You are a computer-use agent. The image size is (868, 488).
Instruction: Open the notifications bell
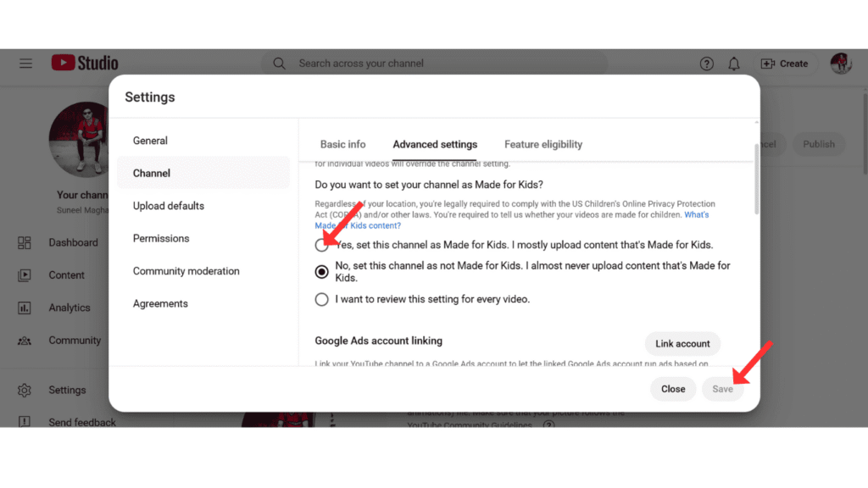(x=734, y=64)
